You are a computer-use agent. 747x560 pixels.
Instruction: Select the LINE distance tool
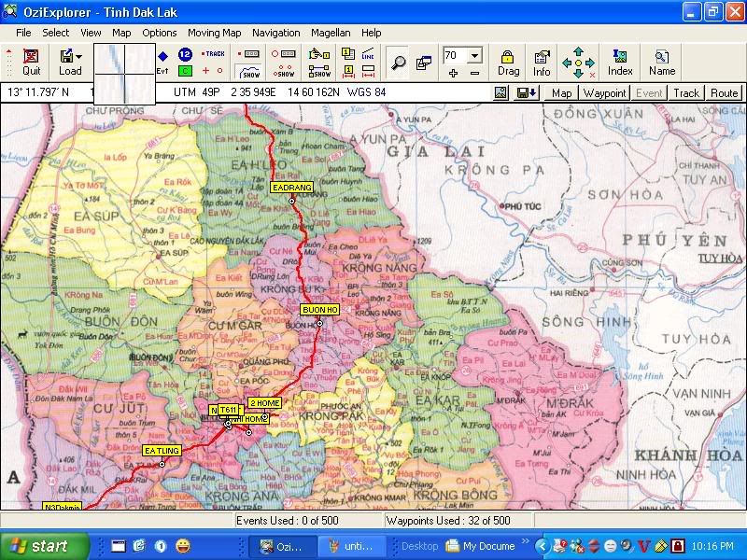(x=368, y=54)
